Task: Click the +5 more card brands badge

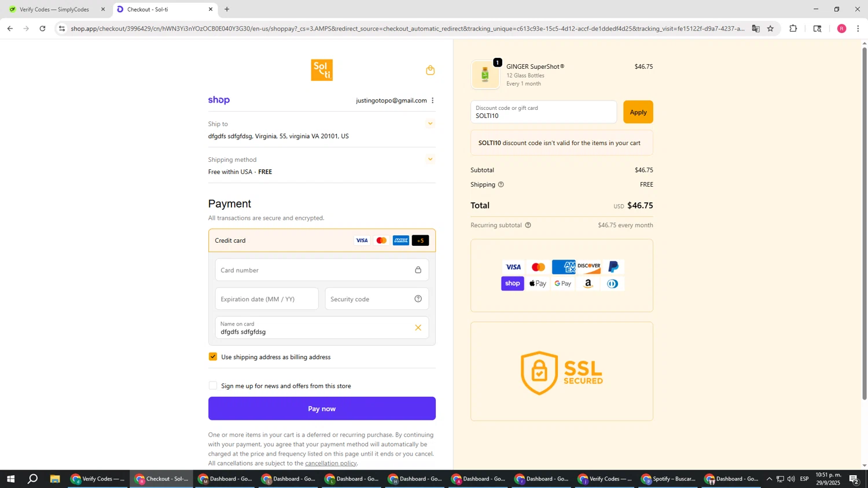Action: point(421,241)
